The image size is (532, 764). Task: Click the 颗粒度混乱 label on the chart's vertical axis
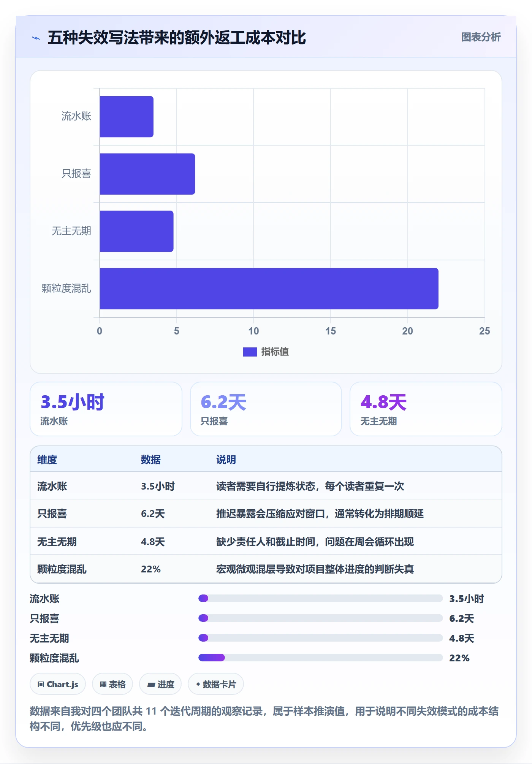pos(66,288)
